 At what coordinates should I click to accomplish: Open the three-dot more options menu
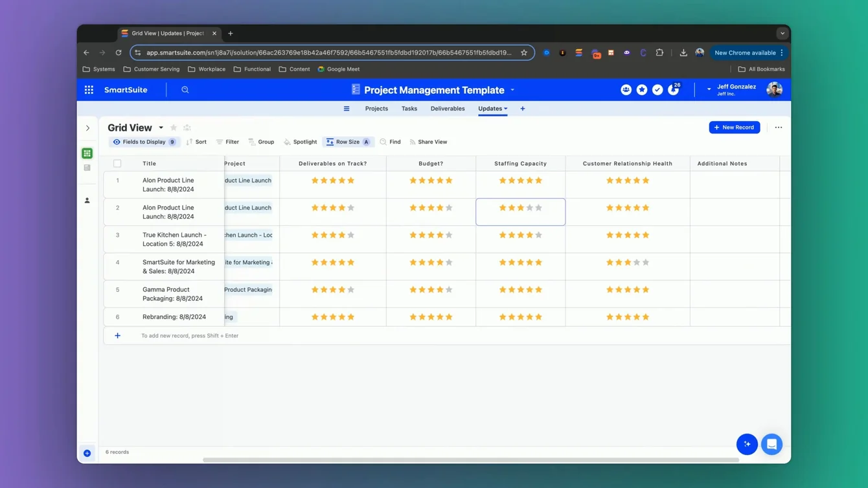779,128
